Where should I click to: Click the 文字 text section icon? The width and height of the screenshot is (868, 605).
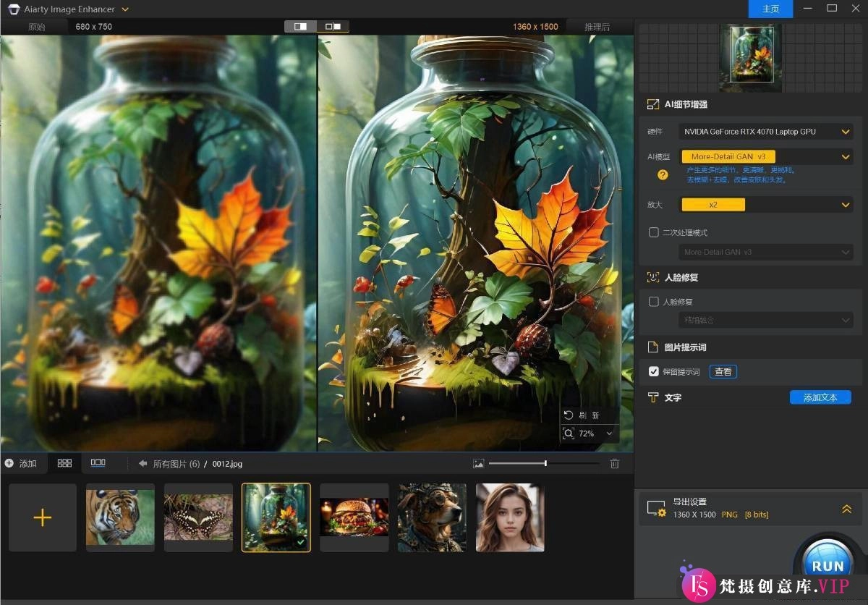tap(653, 397)
